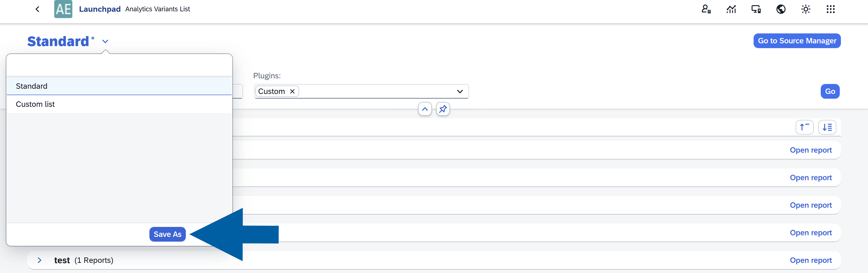
Task: Expand the test reports group
Action: [x=39, y=260]
